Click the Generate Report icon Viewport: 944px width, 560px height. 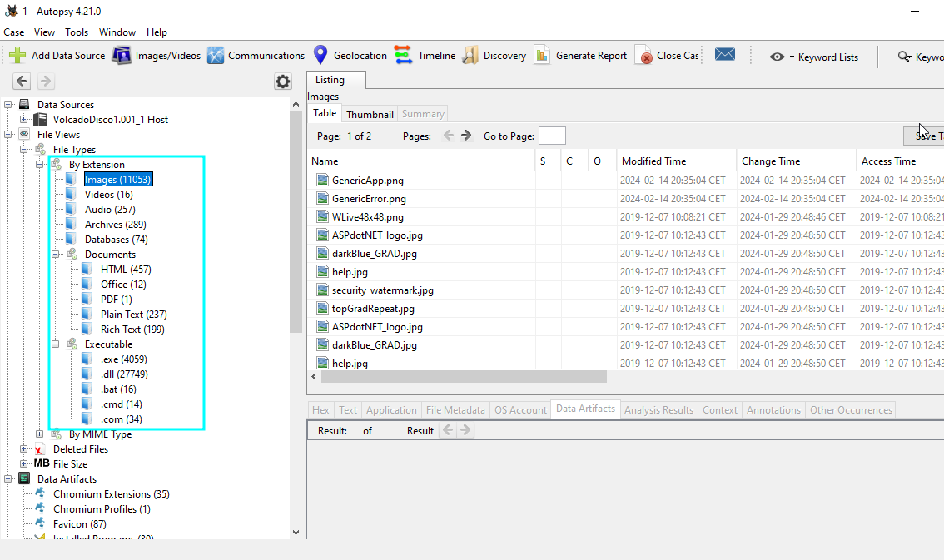pos(543,56)
